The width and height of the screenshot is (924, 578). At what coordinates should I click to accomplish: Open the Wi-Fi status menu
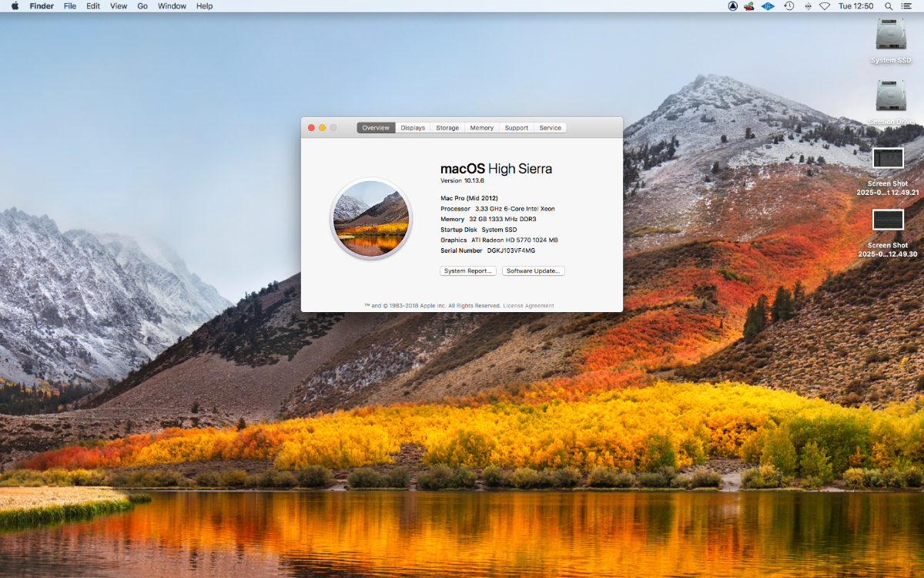click(825, 6)
